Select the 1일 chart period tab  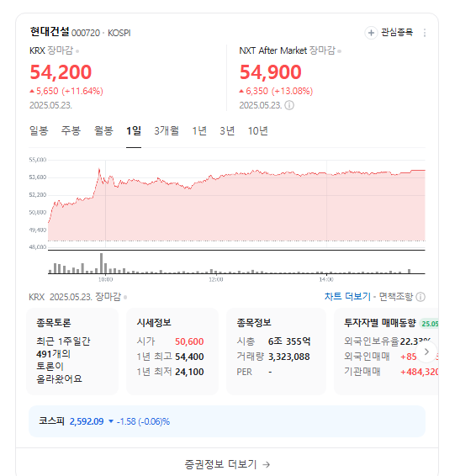tap(134, 131)
